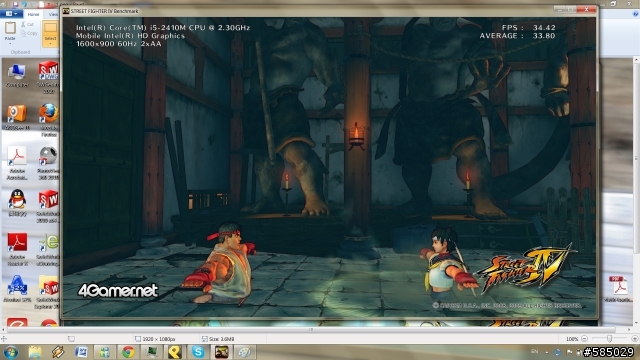This screenshot has width=640, height=360.
Task: Open the Windows Start menu orb
Action: coord(11,352)
